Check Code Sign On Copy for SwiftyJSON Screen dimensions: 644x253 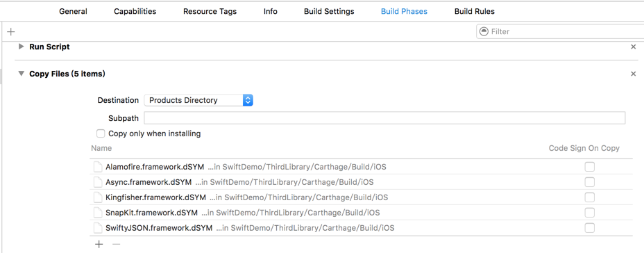(x=589, y=228)
